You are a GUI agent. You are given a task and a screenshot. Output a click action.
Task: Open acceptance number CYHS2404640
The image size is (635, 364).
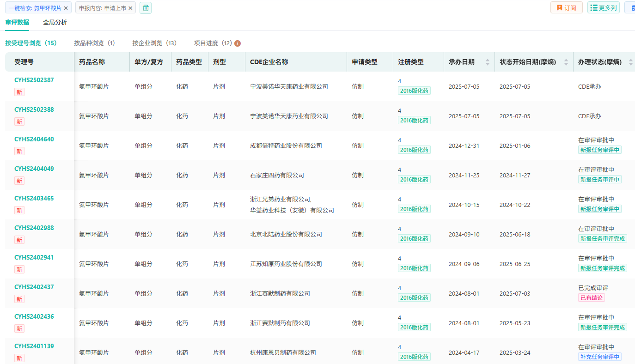pos(34,139)
